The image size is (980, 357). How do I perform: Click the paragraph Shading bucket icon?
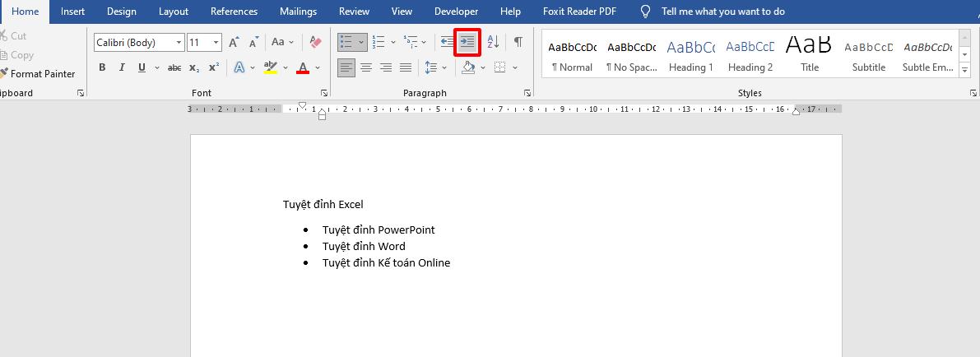tap(468, 67)
